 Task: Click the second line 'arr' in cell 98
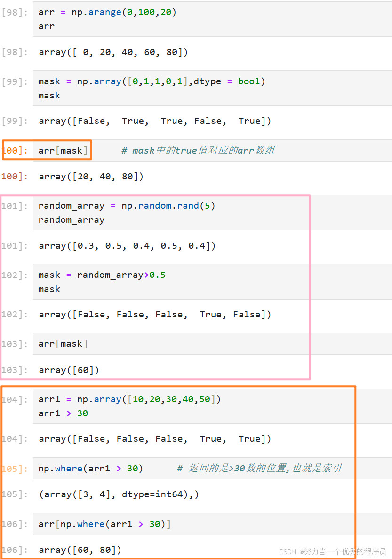pos(47,27)
